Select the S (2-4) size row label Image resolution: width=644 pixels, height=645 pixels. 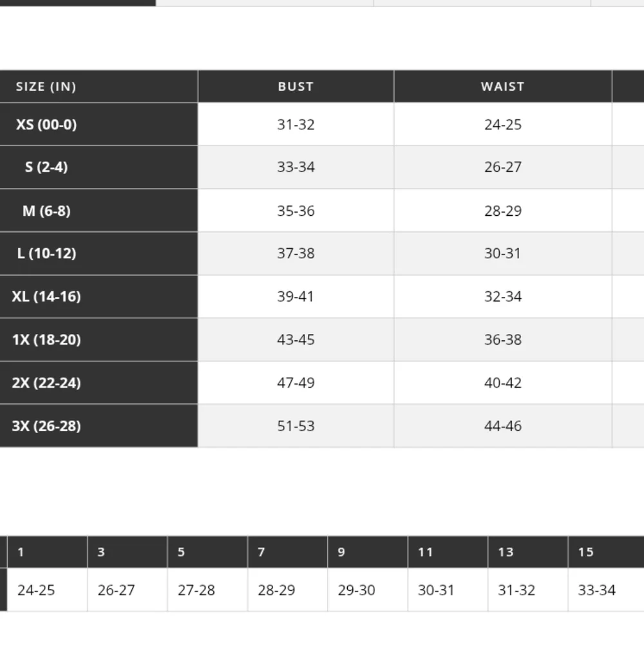tap(46, 168)
